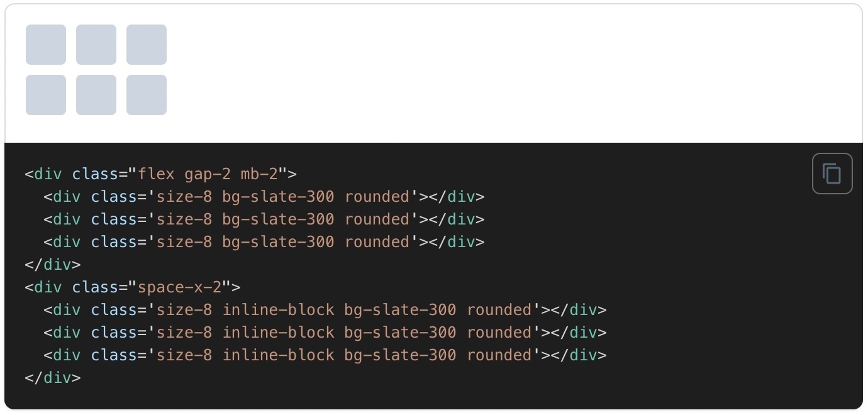This screenshot has width=868, height=415.
Task: Click the "space-x-2" class value in code
Action: click(180, 287)
